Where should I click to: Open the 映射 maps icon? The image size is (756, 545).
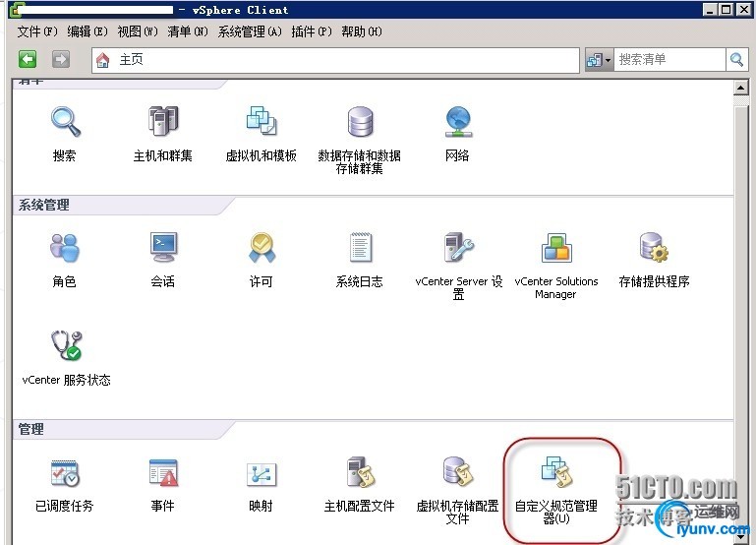click(x=262, y=474)
